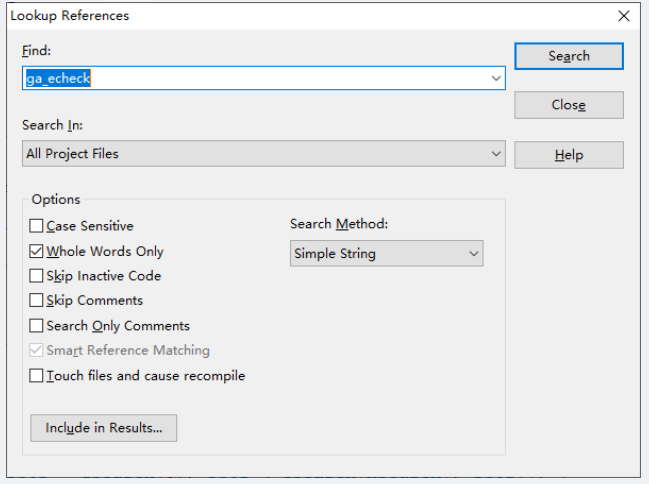Viewport: 649px width, 484px height.
Task: Enable the Case Sensitive option
Action: click(37, 227)
